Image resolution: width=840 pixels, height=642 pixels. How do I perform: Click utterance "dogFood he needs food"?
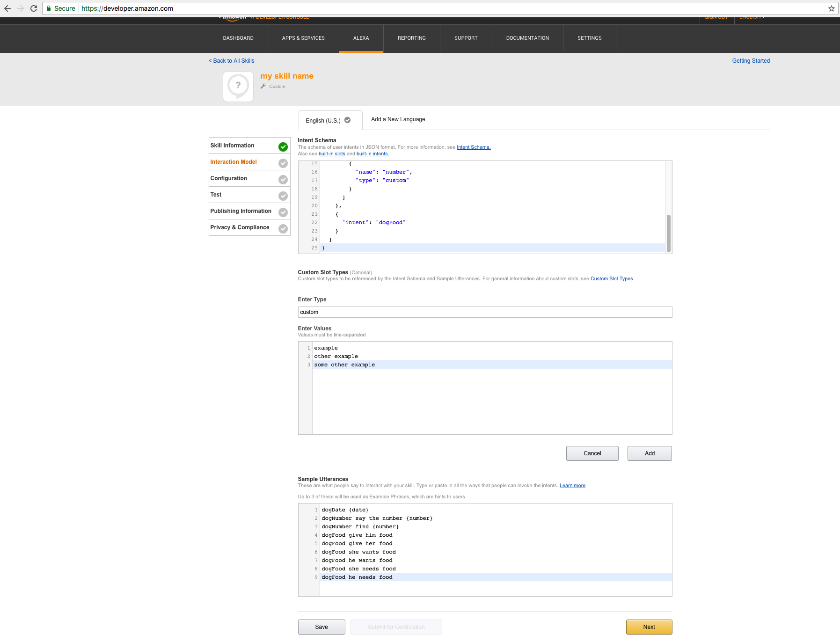click(357, 577)
